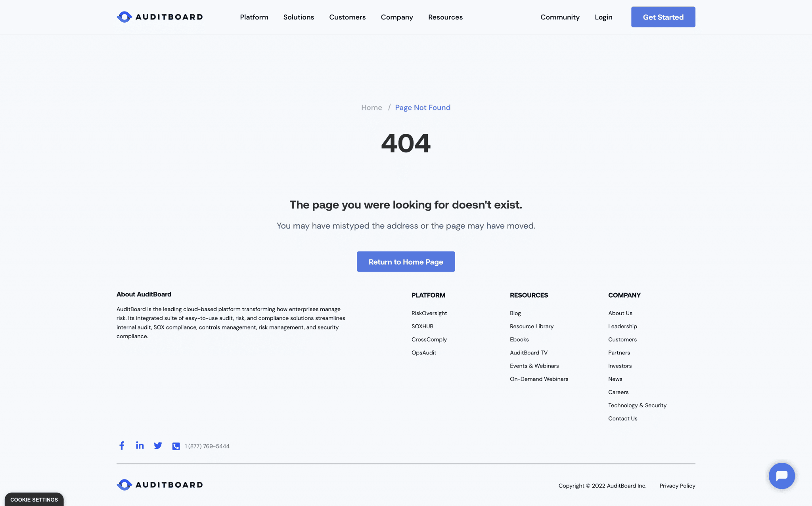Click the RESOURCES footer heading

pyautogui.click(x=529, y=295)
